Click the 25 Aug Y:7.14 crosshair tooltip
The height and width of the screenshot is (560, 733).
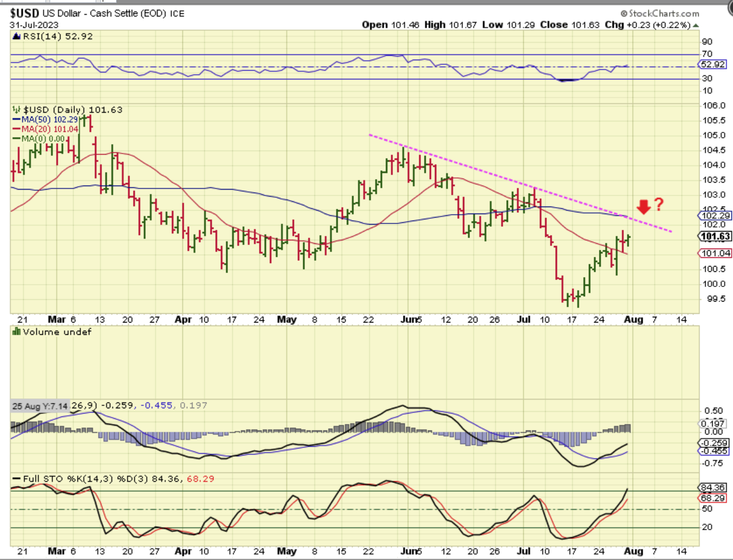coord(40,405)
